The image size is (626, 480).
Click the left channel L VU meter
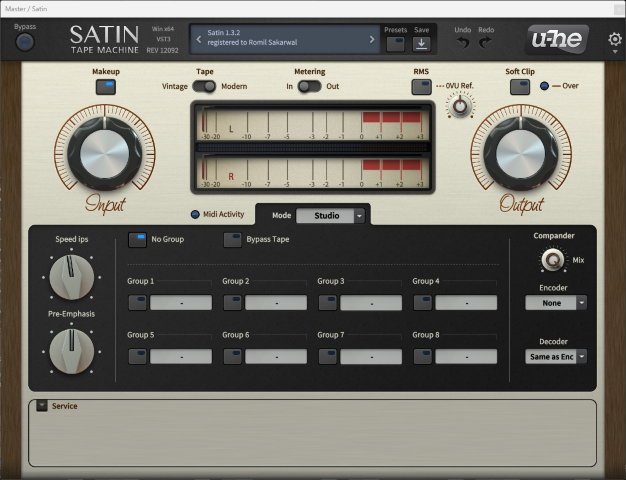[x=312, y=124]
